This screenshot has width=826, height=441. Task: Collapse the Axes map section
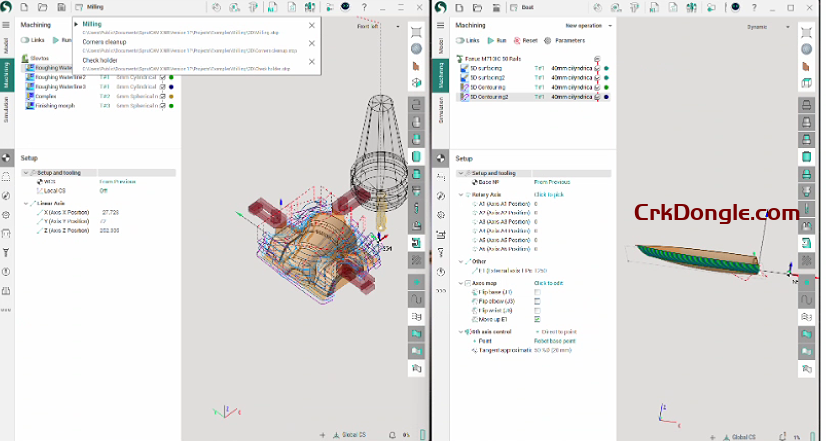click(460, 283)
